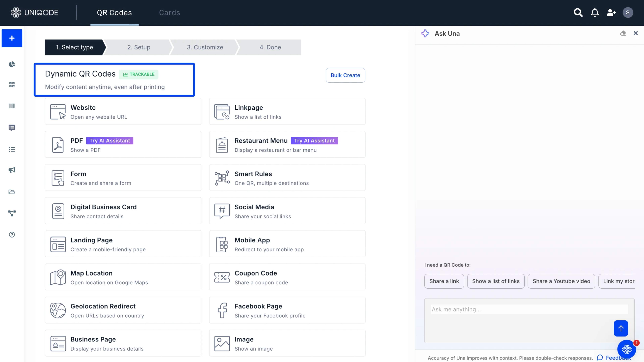Click the Form card icon
This screenshot has width=644, height=362.
point(58,178)
